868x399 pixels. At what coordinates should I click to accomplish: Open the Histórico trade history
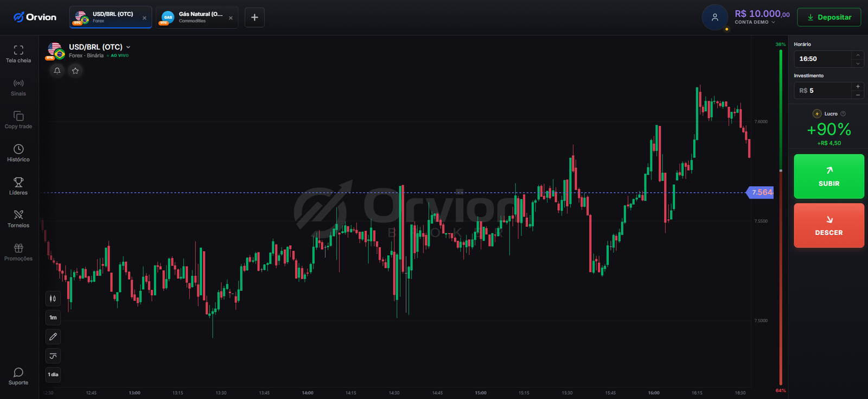18,153
